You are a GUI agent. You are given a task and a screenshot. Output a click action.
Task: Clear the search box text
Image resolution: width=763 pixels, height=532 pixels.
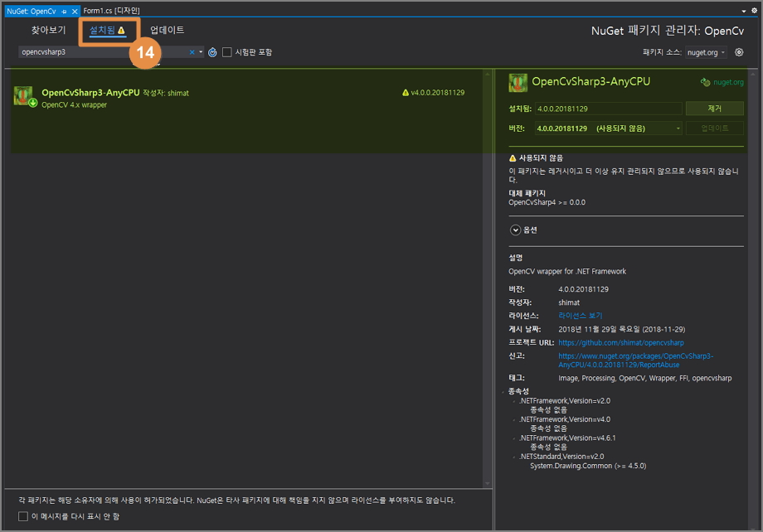point(192,52)
